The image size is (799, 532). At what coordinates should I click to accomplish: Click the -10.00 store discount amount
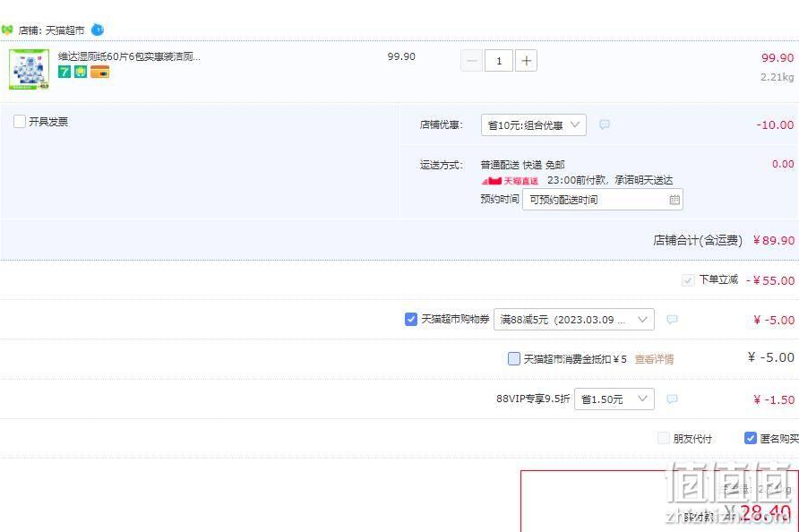[775, 124]
